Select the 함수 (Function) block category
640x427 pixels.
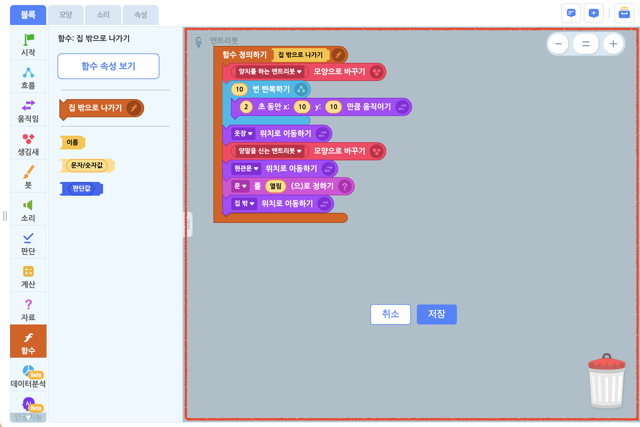pyautogui.click(x=28, y=342)
